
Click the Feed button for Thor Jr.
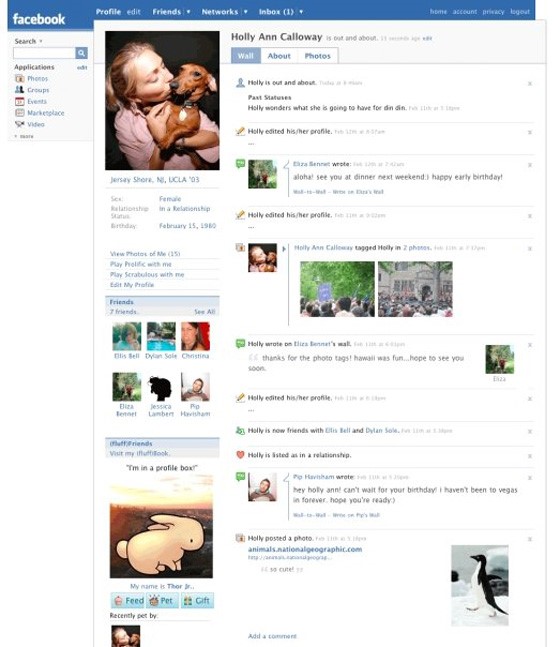click(x=128, y=600)
